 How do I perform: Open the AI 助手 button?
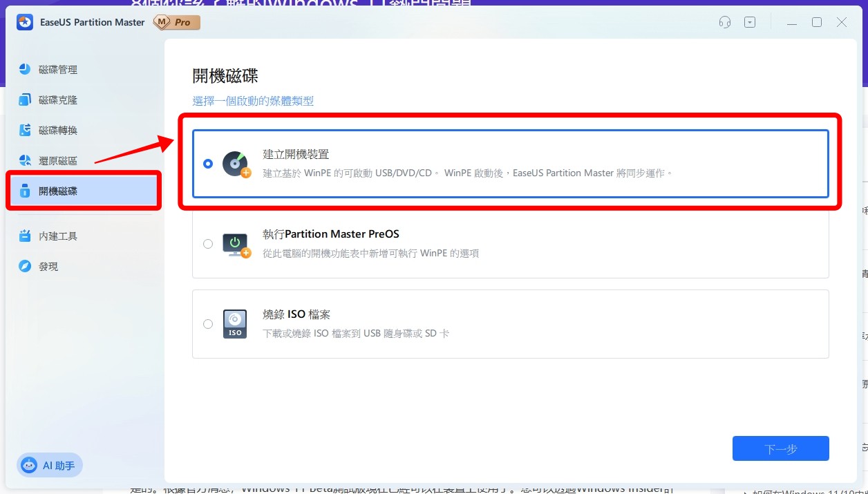50,466
